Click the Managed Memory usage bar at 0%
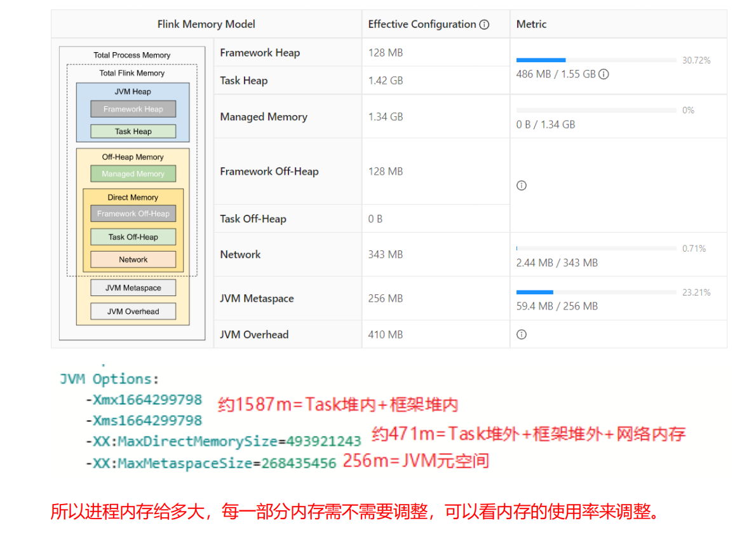Viewport: 756px width, 537px height. [596, 111]
